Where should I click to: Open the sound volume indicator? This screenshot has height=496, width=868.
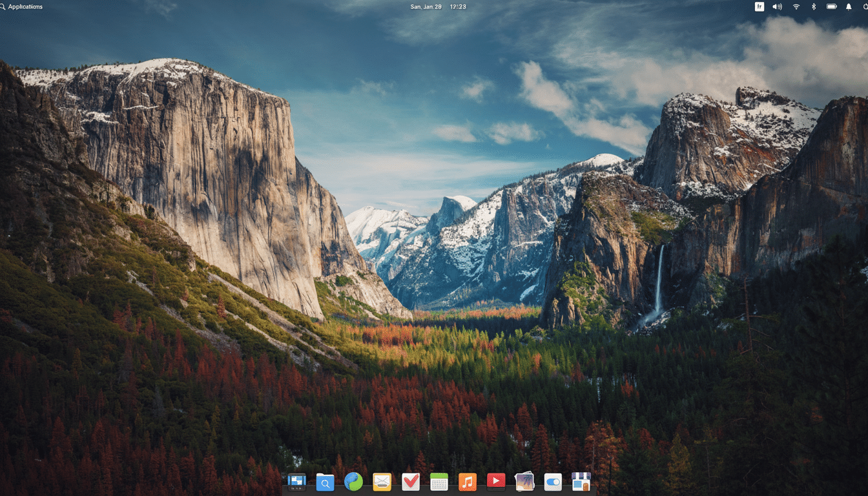tap(777, 6)
